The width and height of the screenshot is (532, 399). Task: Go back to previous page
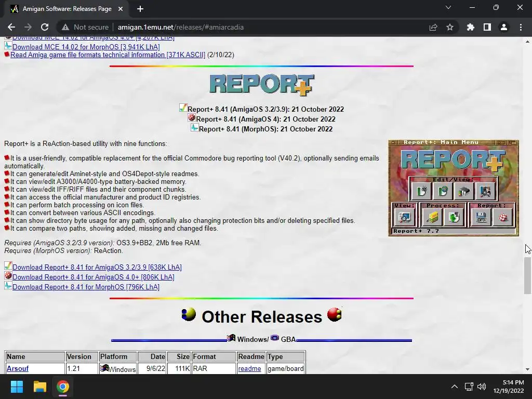tap(11, 27)
